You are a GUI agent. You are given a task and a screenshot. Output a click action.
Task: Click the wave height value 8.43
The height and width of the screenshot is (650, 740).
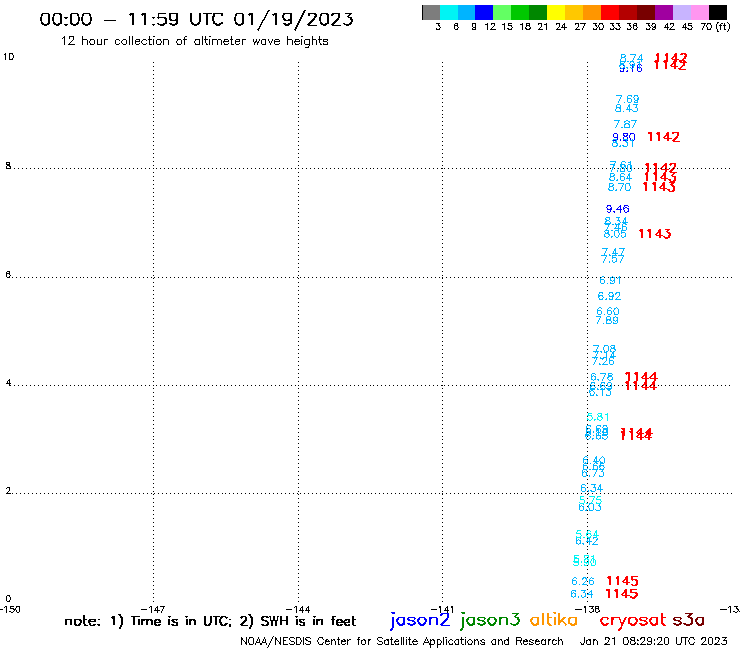[626, 108]
